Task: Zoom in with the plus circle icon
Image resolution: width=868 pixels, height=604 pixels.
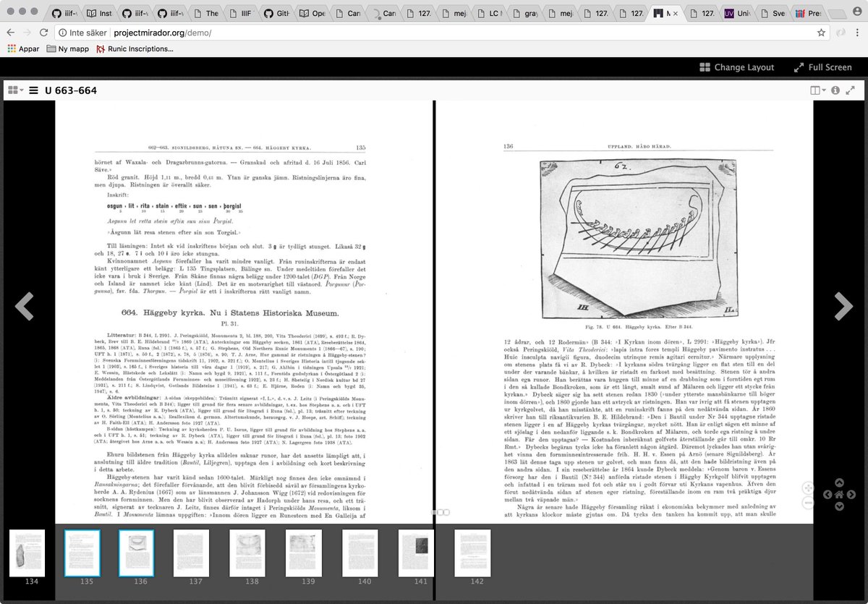Action: coord(808,488)
